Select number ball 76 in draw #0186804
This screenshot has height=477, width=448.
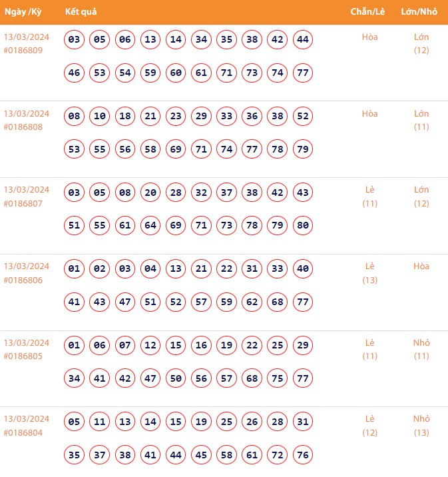click(303, 454)
